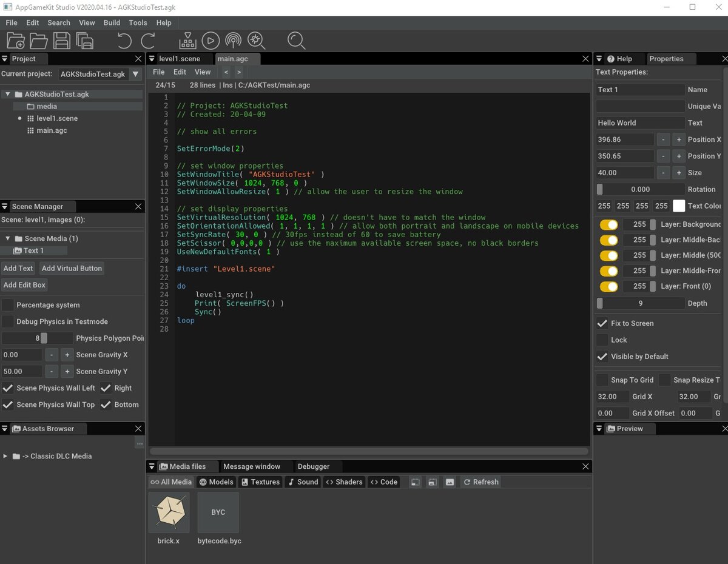
Task: Click the Add Virtual Button button
Action: click(72, 268)
